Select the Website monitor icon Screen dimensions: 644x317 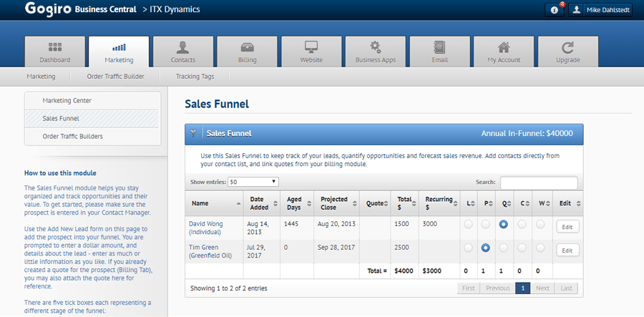click(311, 47)
